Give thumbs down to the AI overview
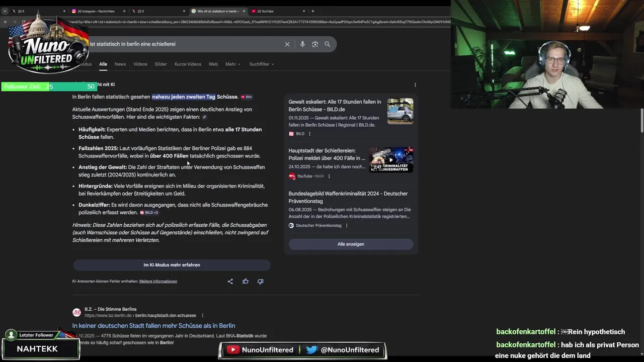 point(261,282)
